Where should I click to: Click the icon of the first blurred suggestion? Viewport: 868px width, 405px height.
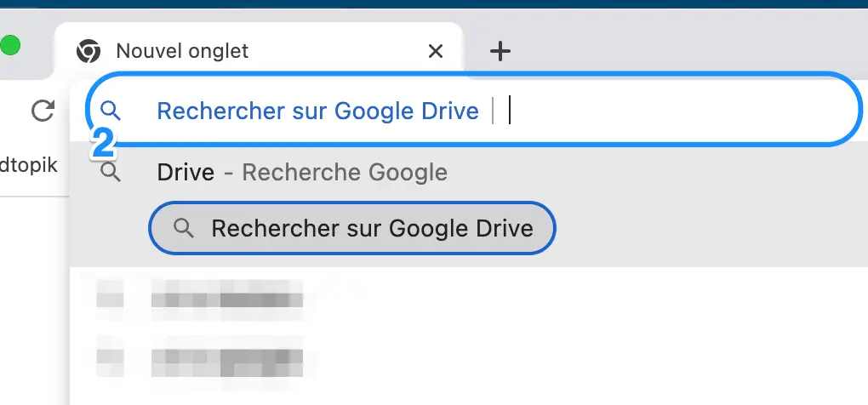click(110, 299)
